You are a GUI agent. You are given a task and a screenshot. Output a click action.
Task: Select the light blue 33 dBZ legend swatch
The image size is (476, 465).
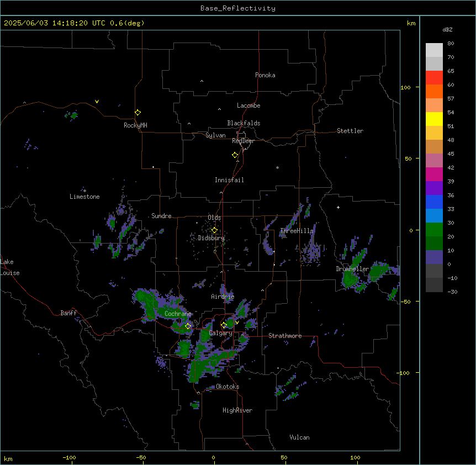click(434, 215)
